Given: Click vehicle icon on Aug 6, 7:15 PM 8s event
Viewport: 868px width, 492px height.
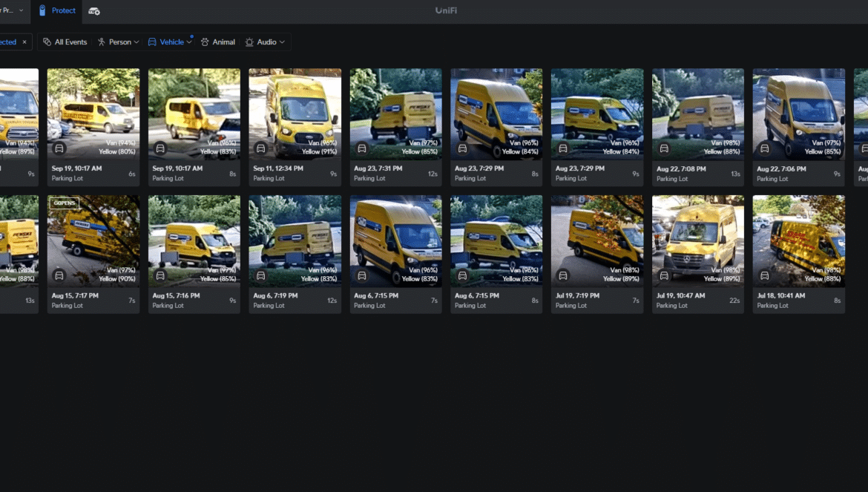Looking at the screenshot, I should pos(462,275).
